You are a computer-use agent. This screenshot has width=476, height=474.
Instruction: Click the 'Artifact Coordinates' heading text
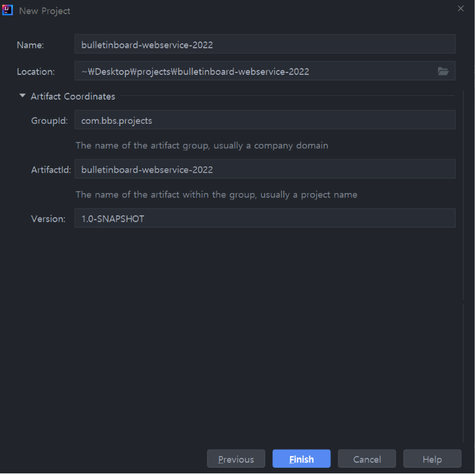tap(73, 97)
